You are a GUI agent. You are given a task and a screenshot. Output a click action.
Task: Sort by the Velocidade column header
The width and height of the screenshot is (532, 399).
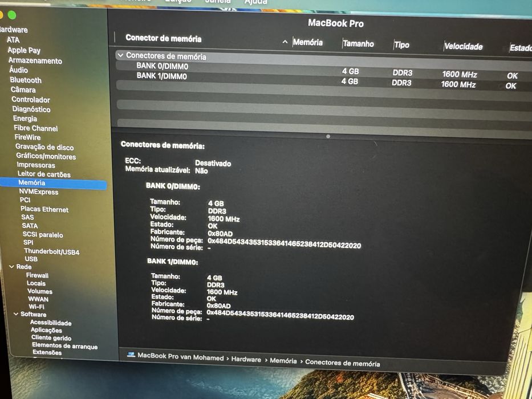(x=464, y=47)
